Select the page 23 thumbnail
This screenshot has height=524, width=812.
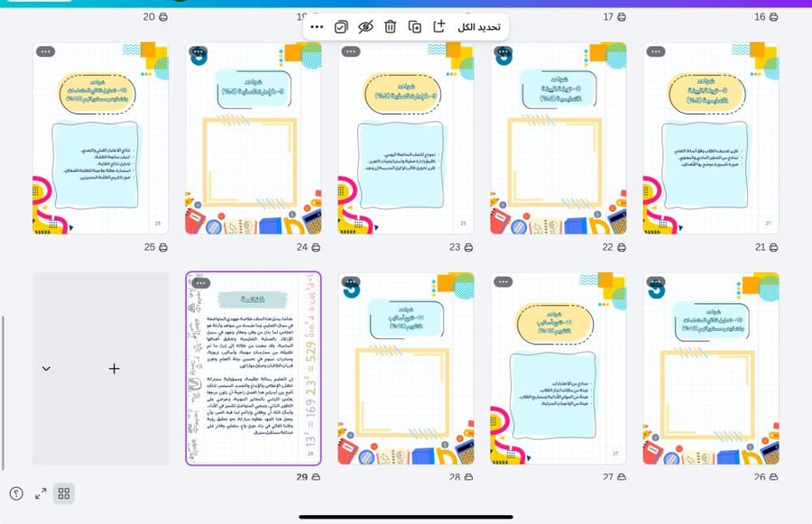point(406,138)
